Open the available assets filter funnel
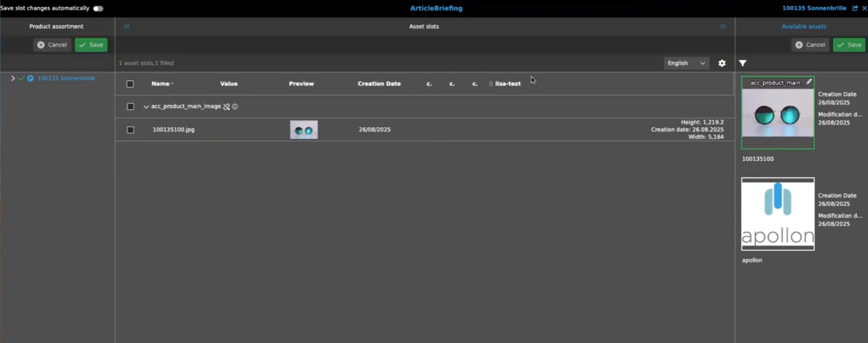 click(x=743, y=63)
